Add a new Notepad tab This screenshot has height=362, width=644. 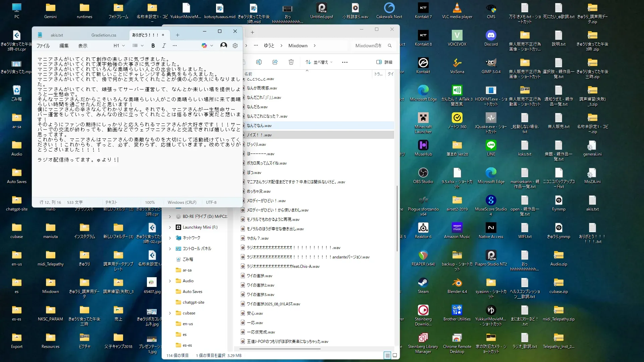[177, 35]
